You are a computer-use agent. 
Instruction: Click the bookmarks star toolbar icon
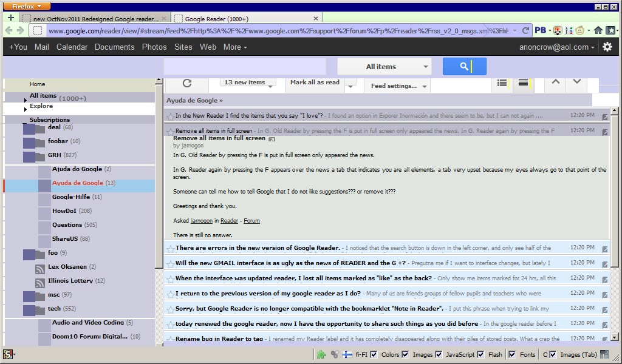click(611, 30)
